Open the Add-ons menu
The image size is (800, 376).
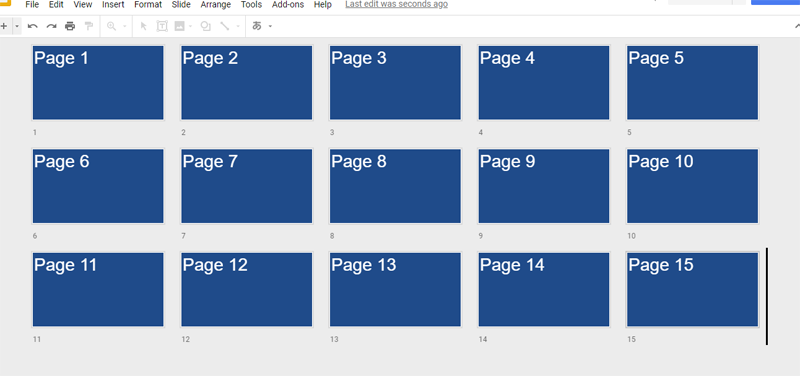pos(288,5)
